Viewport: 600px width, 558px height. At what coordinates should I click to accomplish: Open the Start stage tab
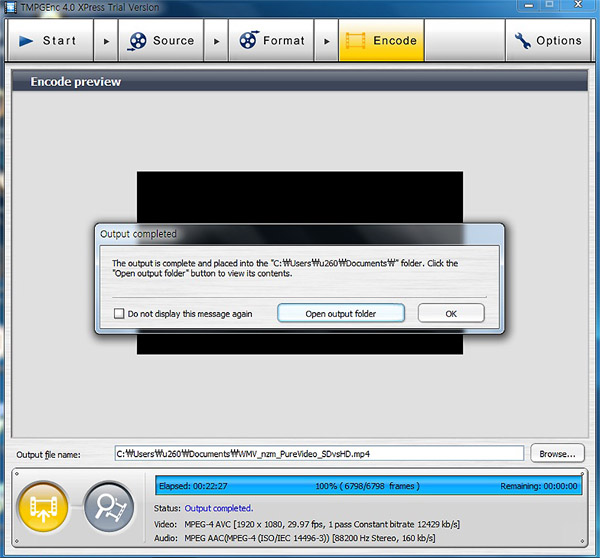click(51, 40)
